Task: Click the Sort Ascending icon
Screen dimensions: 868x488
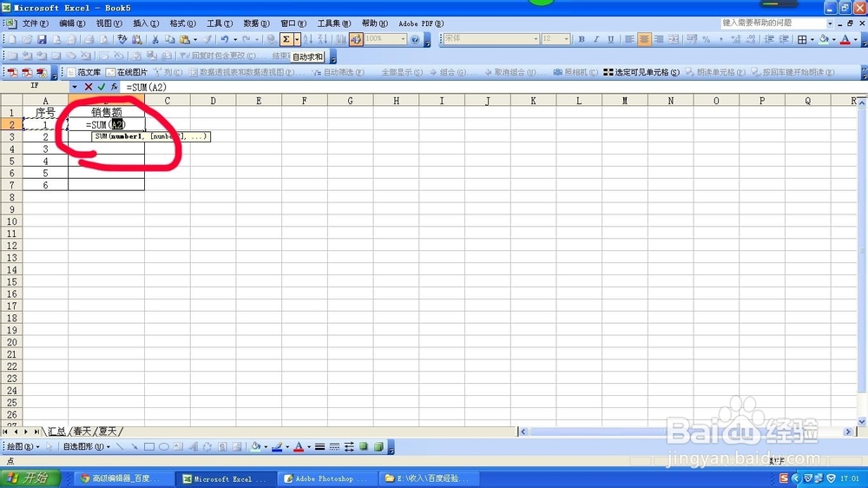Action: click(308, 39)
